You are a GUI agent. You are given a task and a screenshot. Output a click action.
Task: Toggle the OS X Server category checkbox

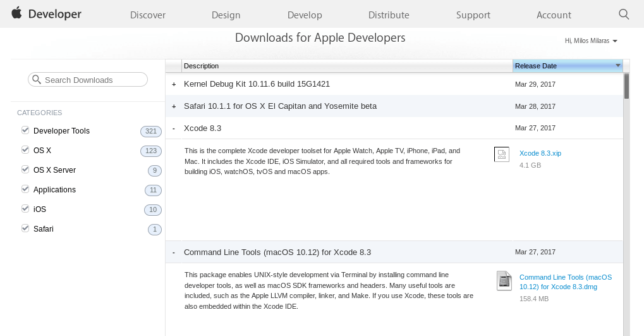point(25,170)
